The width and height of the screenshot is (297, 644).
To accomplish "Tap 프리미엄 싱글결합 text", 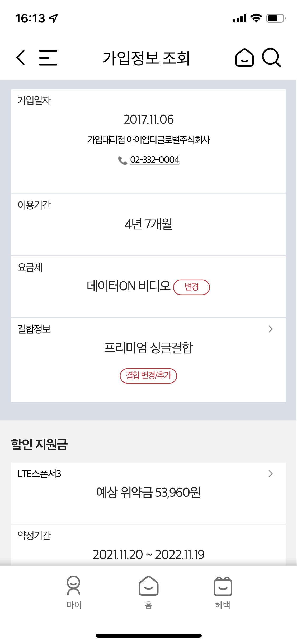I will click(x=148, y=348).
